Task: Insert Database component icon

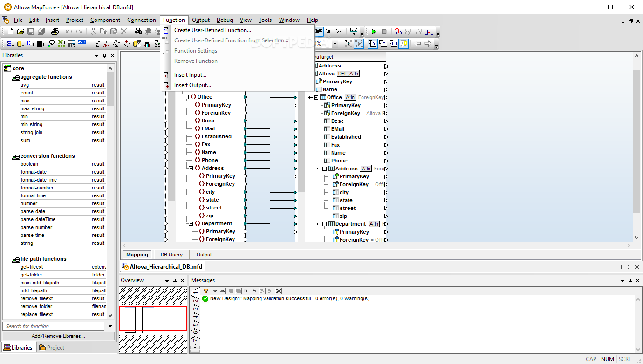Action: click(x=20, y=44)
